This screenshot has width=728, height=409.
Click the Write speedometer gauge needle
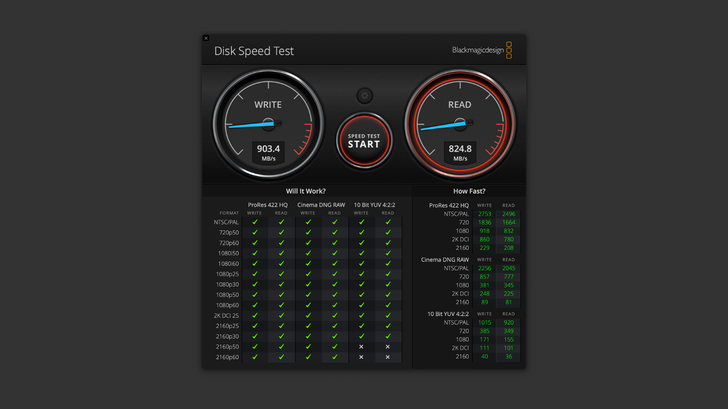click(x=249, y=126)
